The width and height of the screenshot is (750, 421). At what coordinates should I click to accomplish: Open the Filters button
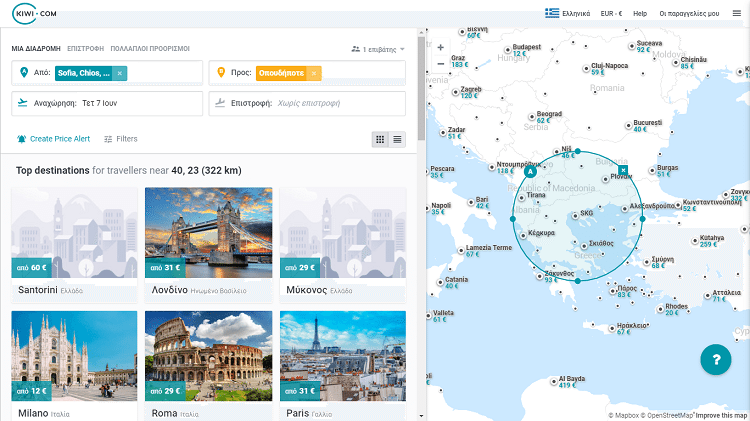(x=121, y=139)
